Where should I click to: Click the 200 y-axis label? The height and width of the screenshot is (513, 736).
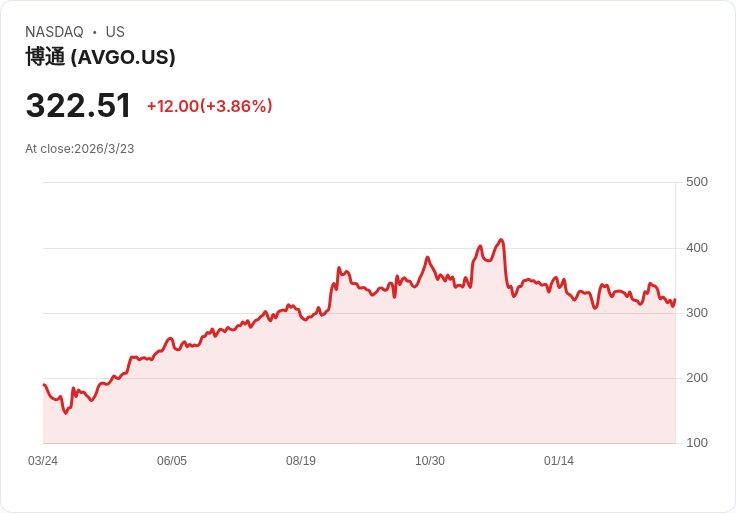tap(697, 378)
